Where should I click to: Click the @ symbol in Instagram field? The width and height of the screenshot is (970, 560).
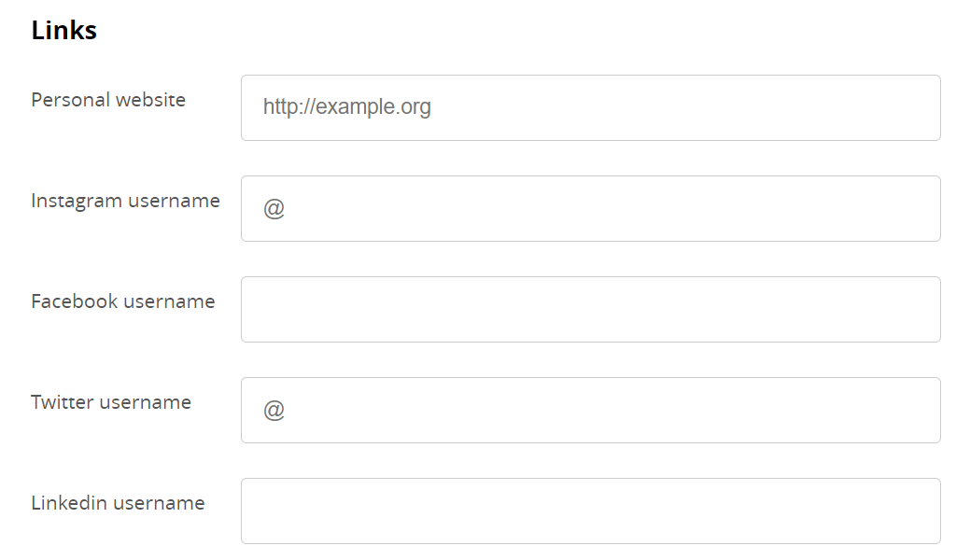pyautogui.click(x=274, y=208)
